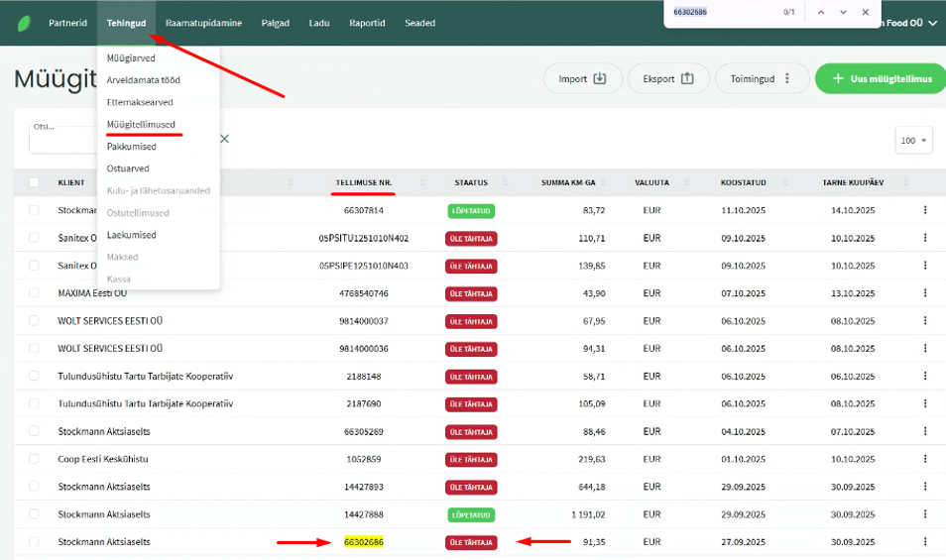
Task: Open three-dot menu for order 4768540746
Action: tap(924, 293)
